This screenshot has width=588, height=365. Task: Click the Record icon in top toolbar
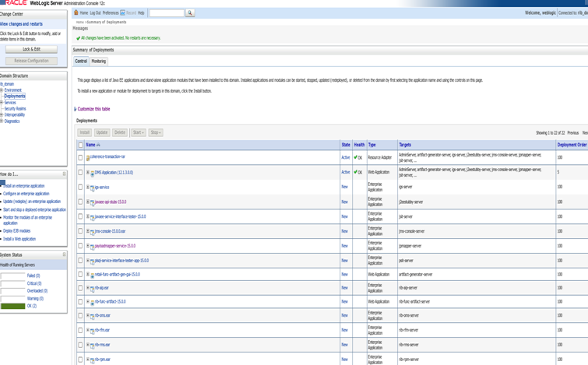coord(122,12)
